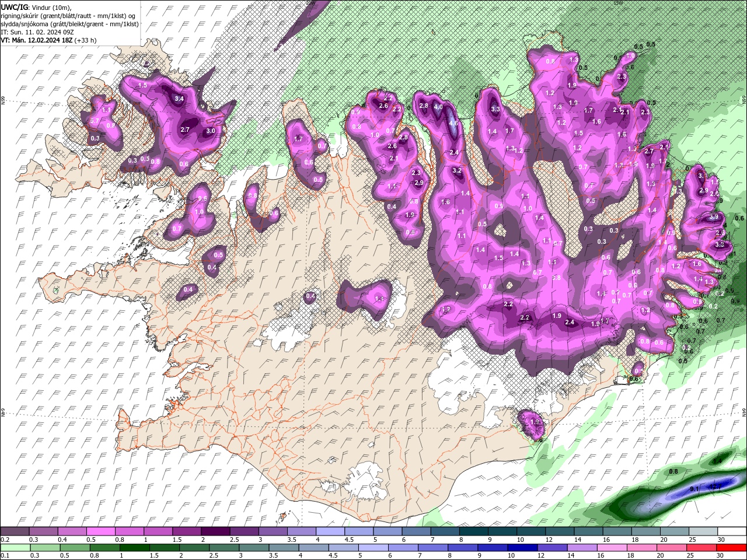Pick the rain scale swatch for 0.5–0.8 mm
The height and width of the screenshot is (560, 747).
click(75, 548)
